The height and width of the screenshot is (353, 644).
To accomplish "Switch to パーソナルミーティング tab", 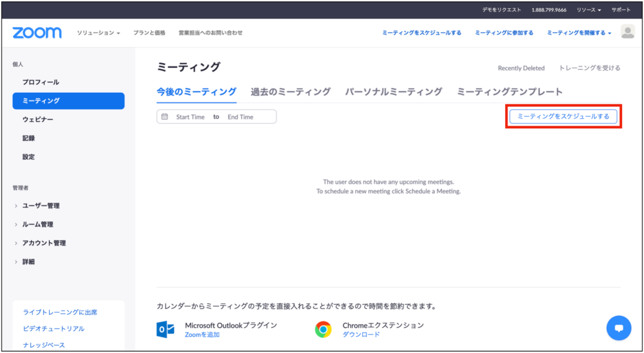I will pyautogui.click(x=394, y=92).
